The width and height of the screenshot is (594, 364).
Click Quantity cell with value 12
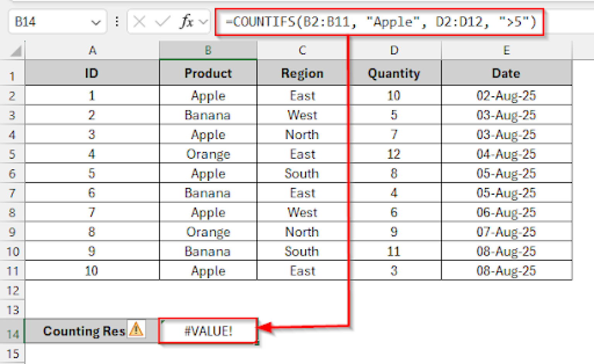click(x=394, y=154)
